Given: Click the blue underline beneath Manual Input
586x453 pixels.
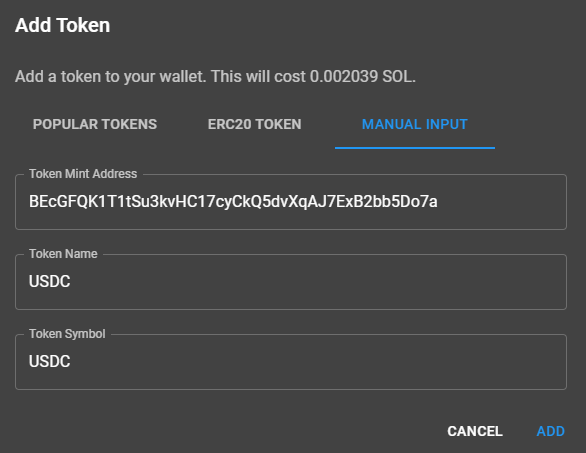Looking at the screenshot, I should (415, 148).
